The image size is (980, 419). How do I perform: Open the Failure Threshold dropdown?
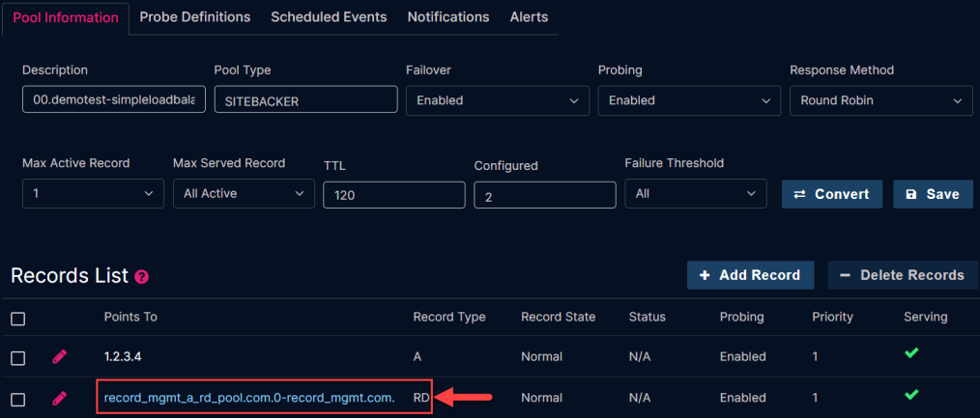[x=695, y=194]
